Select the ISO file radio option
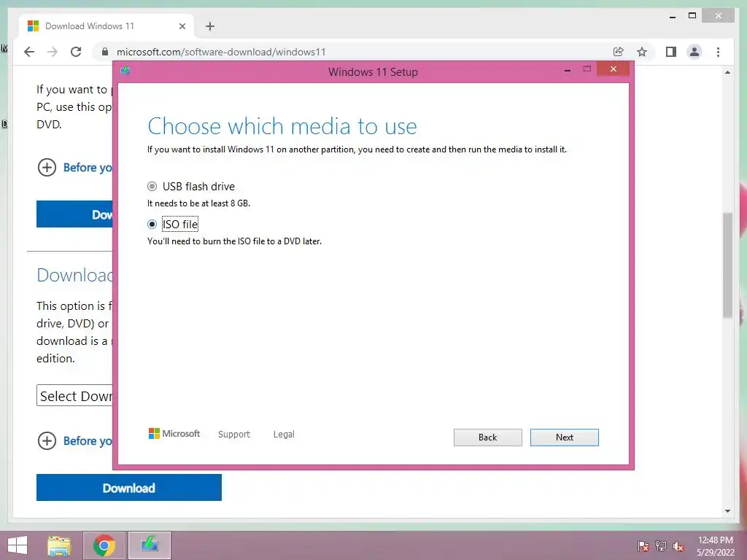 [x=152, y=225]
